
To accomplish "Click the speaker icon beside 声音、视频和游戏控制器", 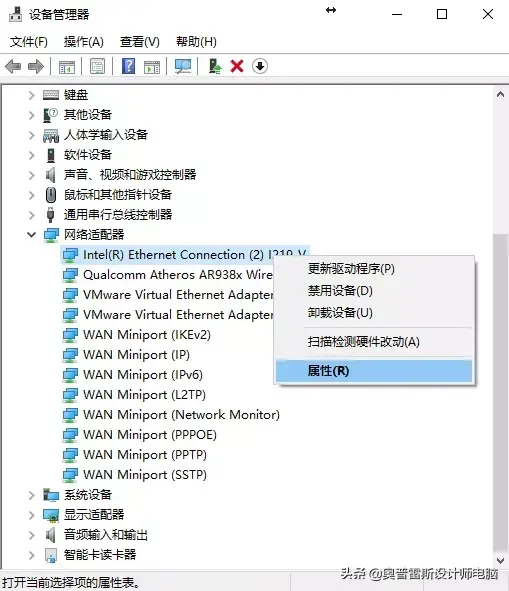I will pyautogui.click(x=50, y=175).
